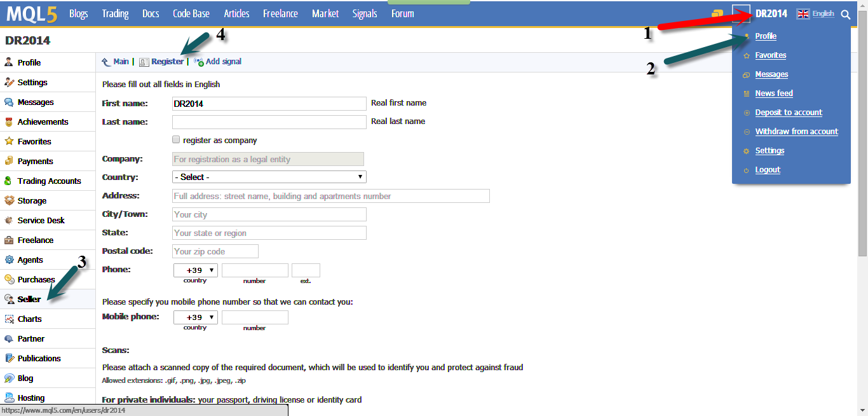Open the Blogs menu in top navigation
This screenshot has width=868, height=416.
tap(79, 13)
